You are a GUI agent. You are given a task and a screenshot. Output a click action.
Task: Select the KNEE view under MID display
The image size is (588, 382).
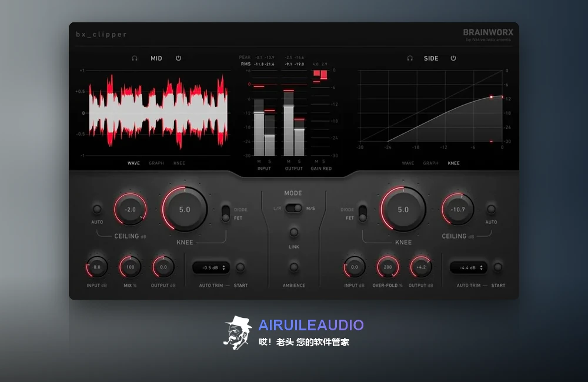pyautogui.click(x=179, y=163)
